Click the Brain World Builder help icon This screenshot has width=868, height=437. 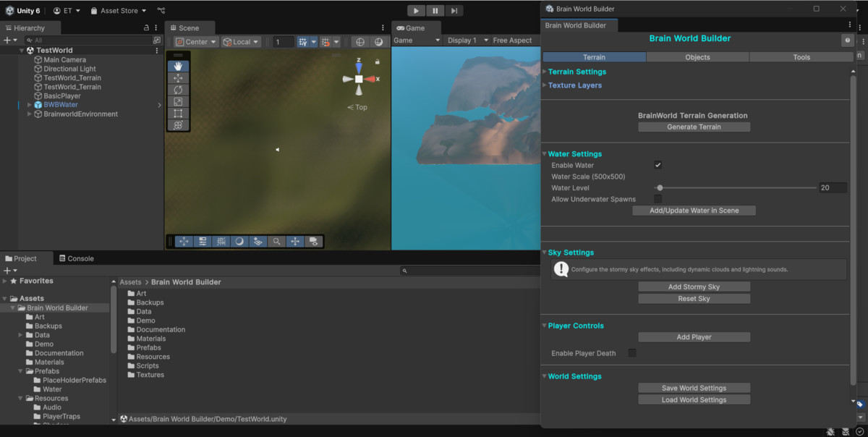(x=847, y=41)
